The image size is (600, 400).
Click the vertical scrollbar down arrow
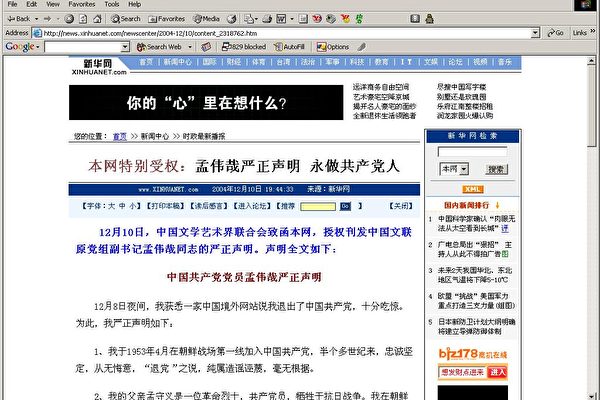point(591,394)
